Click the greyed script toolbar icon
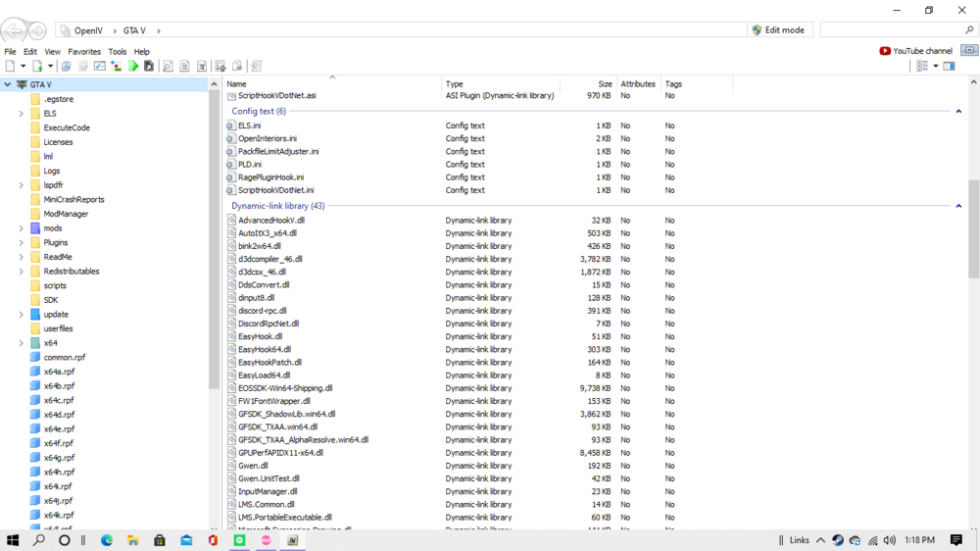 point(256,67)
